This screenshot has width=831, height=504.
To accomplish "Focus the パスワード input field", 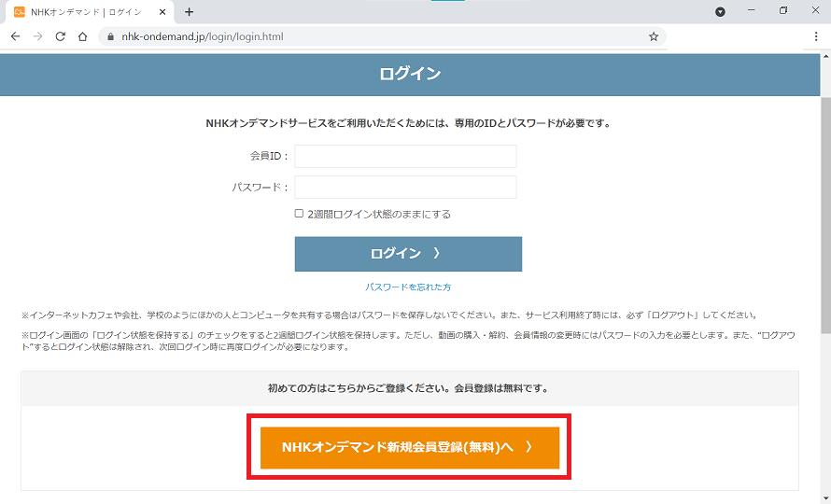I will click(x=405, y=187).
